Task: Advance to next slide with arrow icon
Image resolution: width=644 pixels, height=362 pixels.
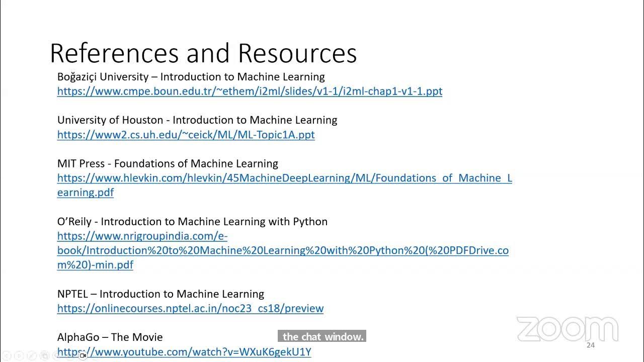Action: point(18,356)
